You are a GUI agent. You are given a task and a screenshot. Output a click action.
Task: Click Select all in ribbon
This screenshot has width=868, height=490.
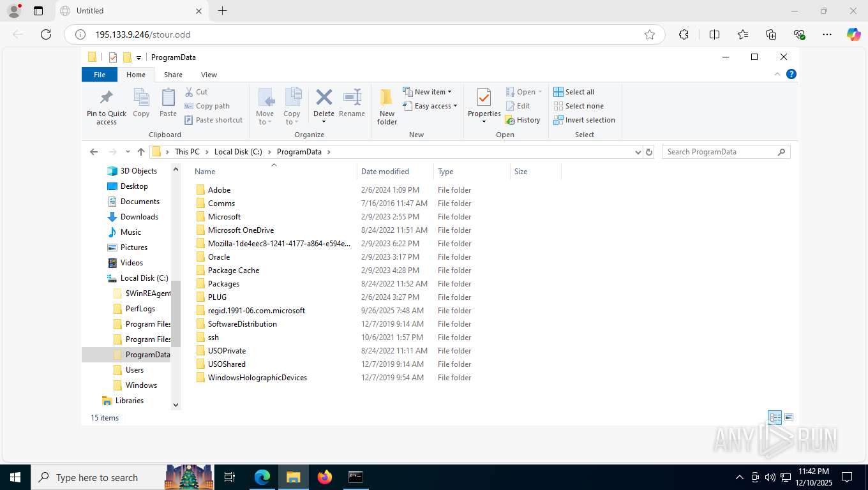coord(574,92)
